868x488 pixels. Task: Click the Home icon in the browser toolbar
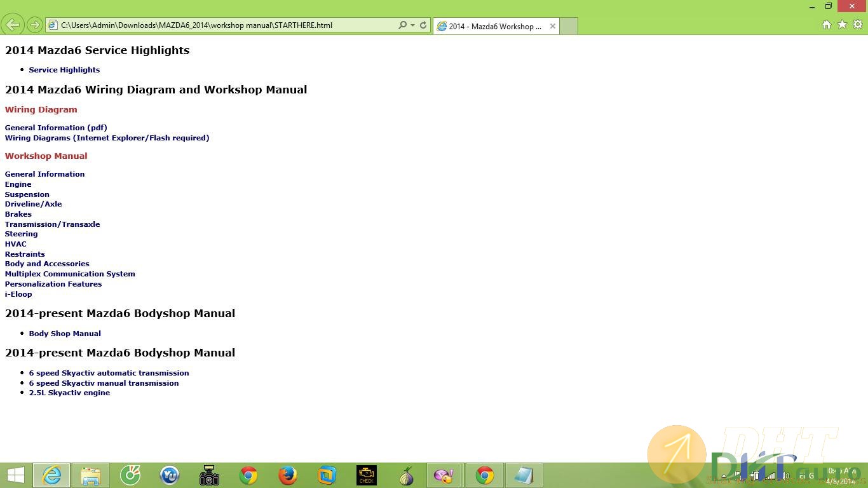(827, 25)
